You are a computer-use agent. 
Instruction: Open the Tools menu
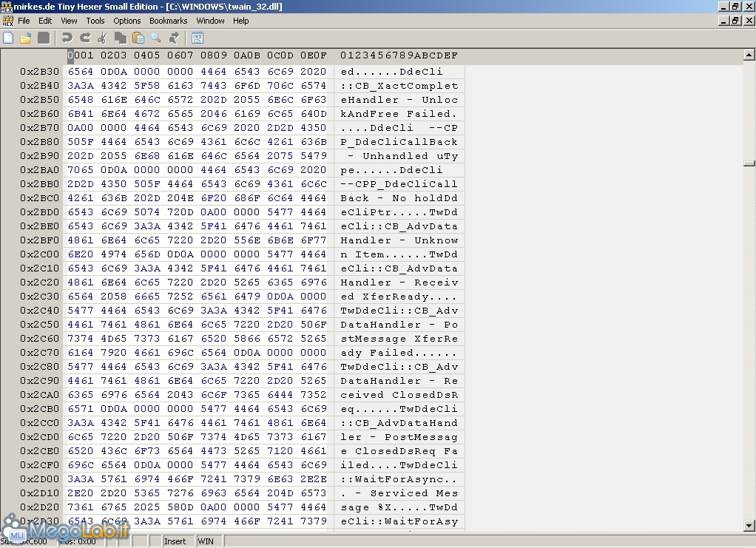(x=95, y=21)
